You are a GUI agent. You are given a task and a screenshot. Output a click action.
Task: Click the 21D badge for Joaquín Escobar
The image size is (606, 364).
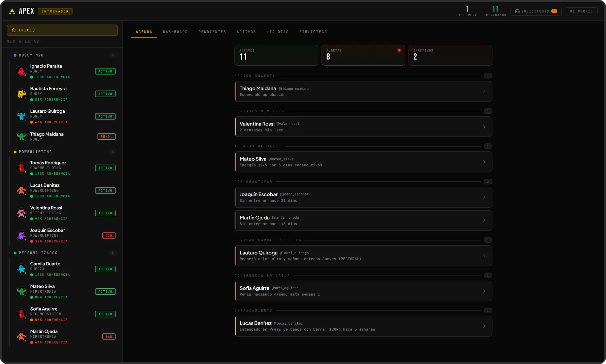109,235
